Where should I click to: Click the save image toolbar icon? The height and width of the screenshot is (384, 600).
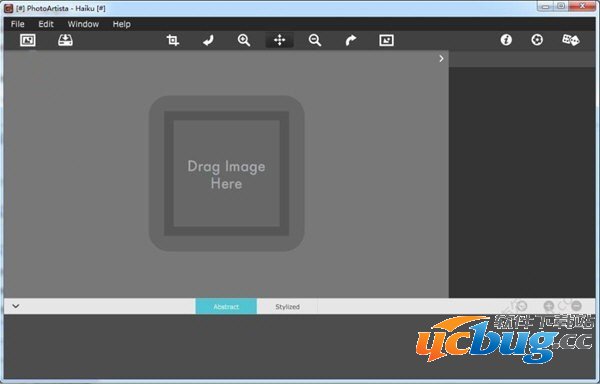tap(65, 40)
